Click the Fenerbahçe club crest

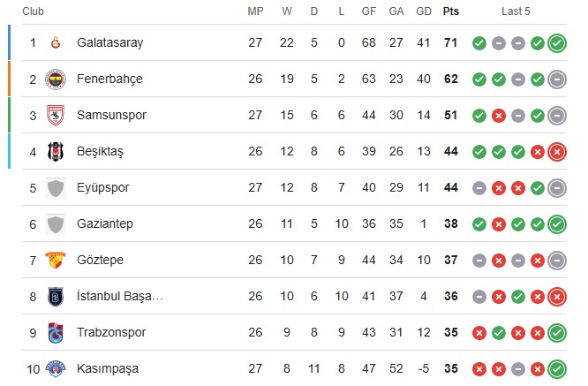(x=56, y=79)
